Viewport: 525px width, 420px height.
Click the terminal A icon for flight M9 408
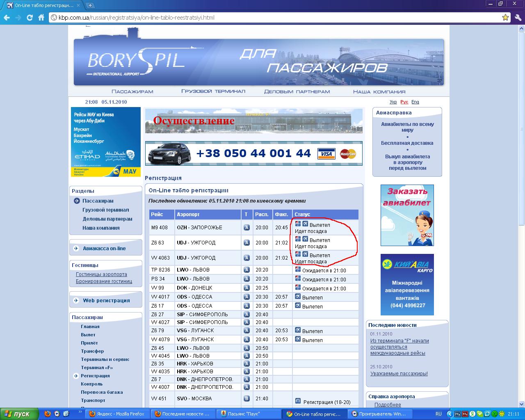(x=247, y=228)
